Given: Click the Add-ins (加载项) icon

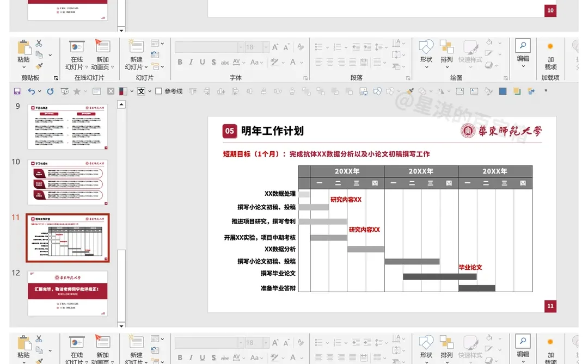Looking at the screenshot, I should pyautogui.click(x=550, y=53).
